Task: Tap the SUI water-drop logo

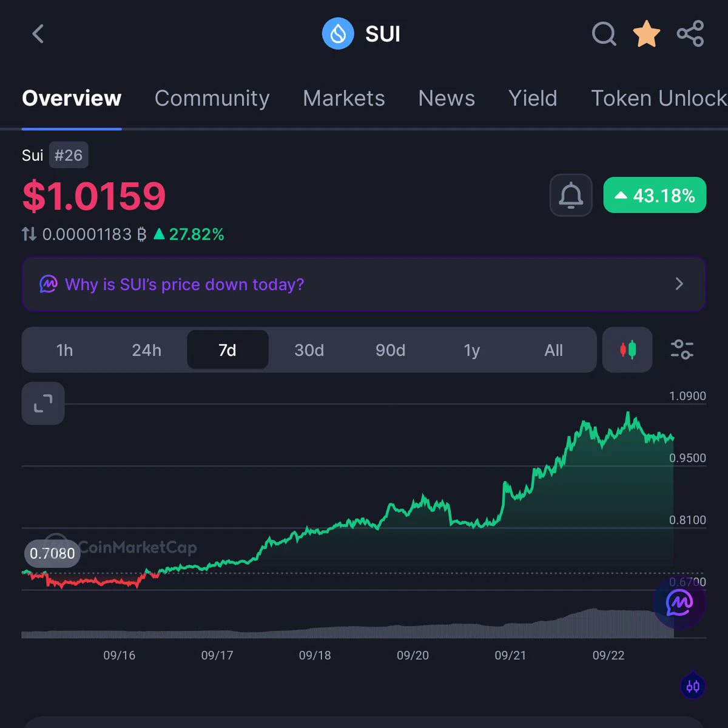Action: click(x=338, y=34)
